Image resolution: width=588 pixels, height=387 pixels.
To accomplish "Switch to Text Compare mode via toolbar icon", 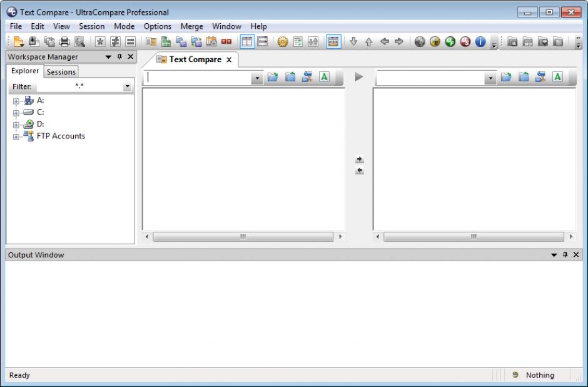I will point(151,42).
